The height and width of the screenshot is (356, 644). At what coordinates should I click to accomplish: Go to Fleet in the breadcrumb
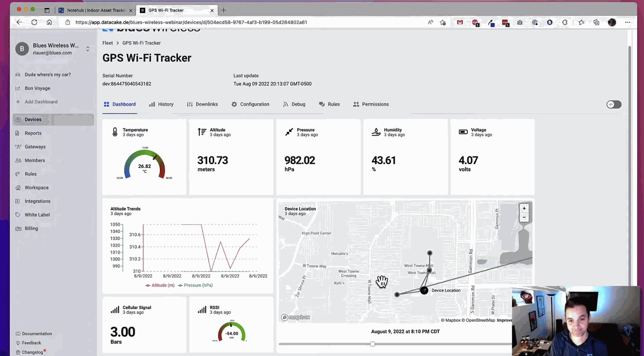point(107,43)
